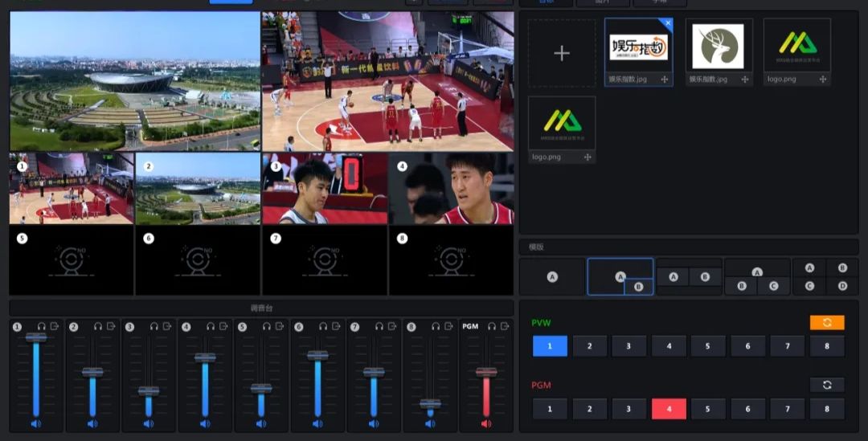Toggle headphone monitoring on the PGM channel
This screenshot has height=441, width=868.
pyautogui.click(x=491, y=326)
